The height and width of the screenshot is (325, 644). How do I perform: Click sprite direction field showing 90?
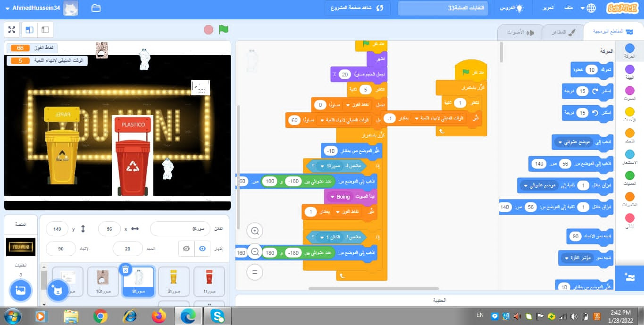tap(61, 249)
